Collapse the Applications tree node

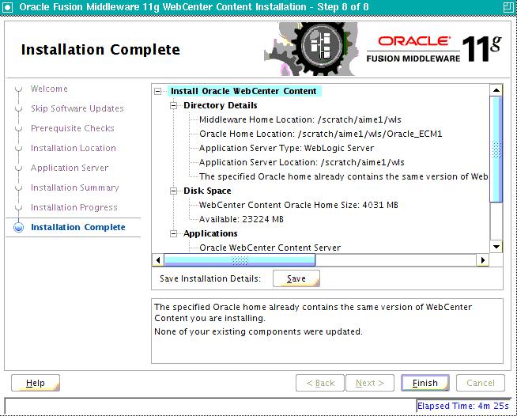pos(173,233)
